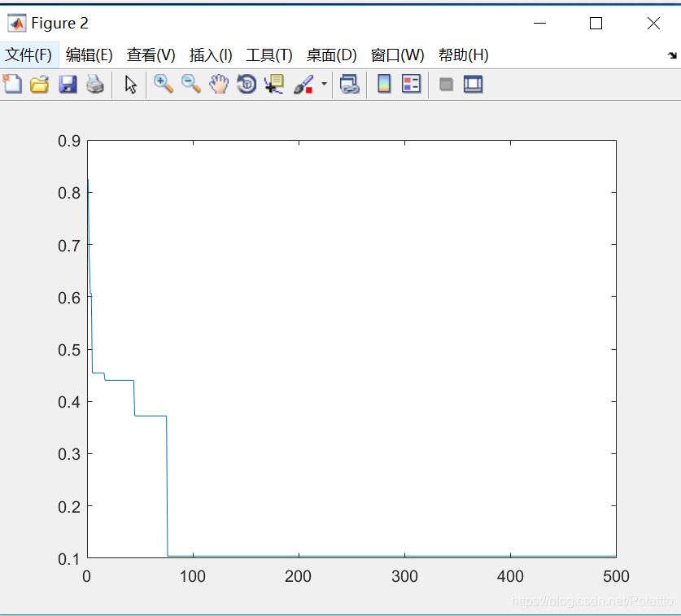Screen dimensions: 681x616
Task: Enable the Rotate 3D tool
Action: point(247,84)
